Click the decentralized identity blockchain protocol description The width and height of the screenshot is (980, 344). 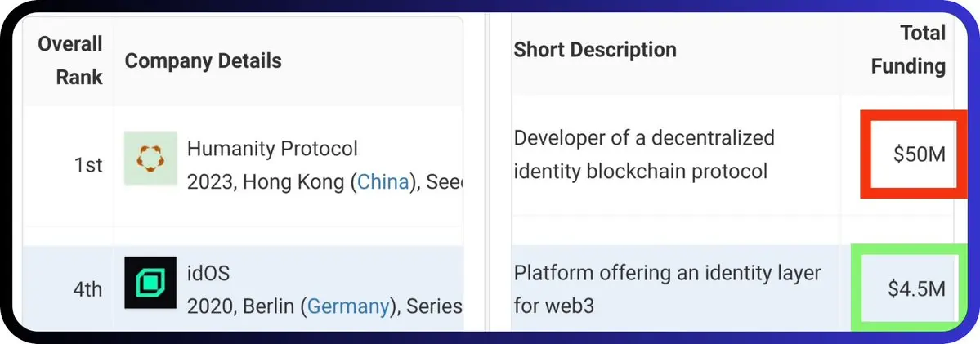coord(644,154)
